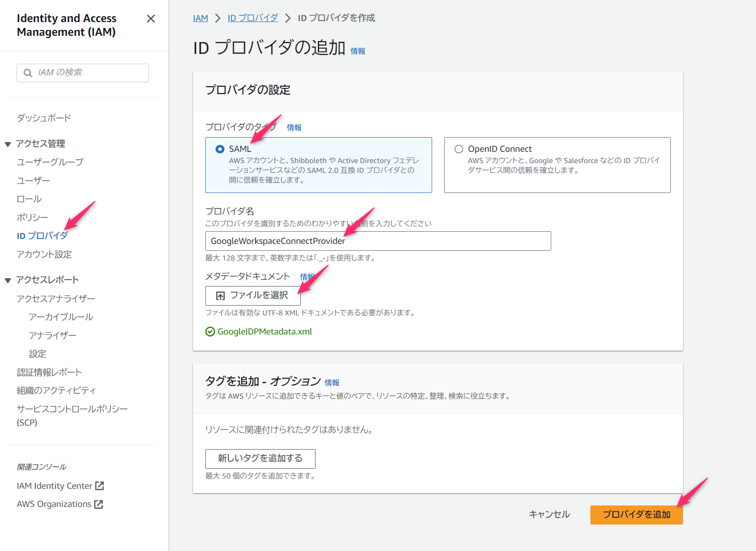Open ユーザー in the sidebar

pos(33,181)
